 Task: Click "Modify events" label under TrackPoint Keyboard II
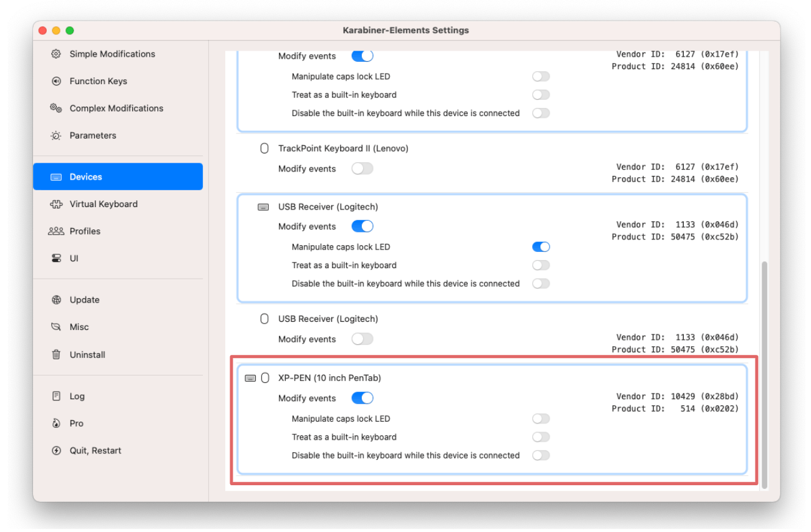(307, 169)
